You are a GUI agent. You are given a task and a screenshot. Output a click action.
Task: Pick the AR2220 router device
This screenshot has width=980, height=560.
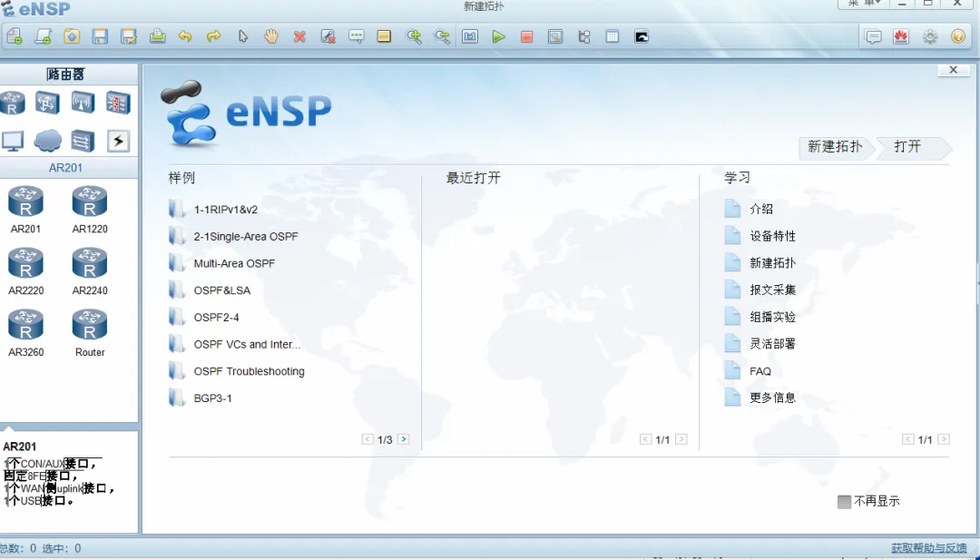point(25,271)
